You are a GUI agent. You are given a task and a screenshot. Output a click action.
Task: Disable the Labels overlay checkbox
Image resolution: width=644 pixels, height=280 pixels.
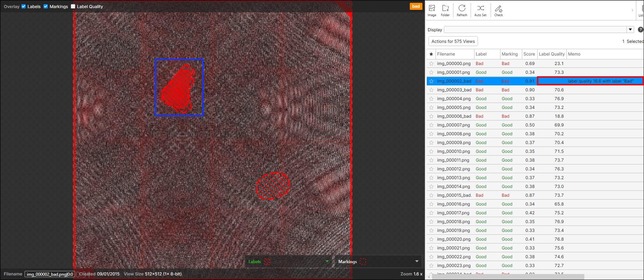pyautogui.click(x=24, y=6)
